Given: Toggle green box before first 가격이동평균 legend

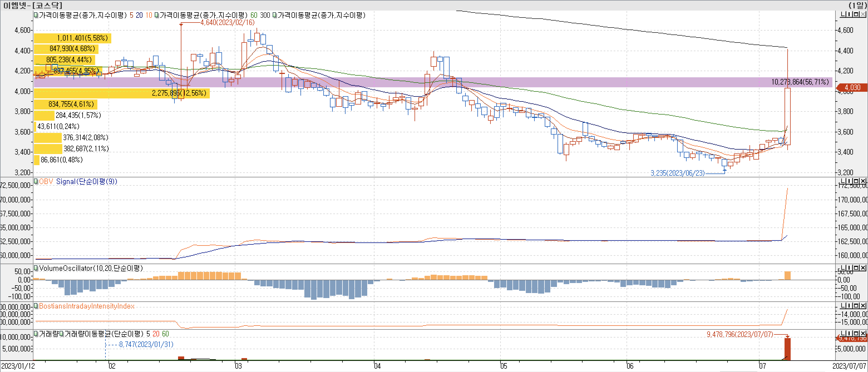Looking at the screenshot, I should coord(36,15).
